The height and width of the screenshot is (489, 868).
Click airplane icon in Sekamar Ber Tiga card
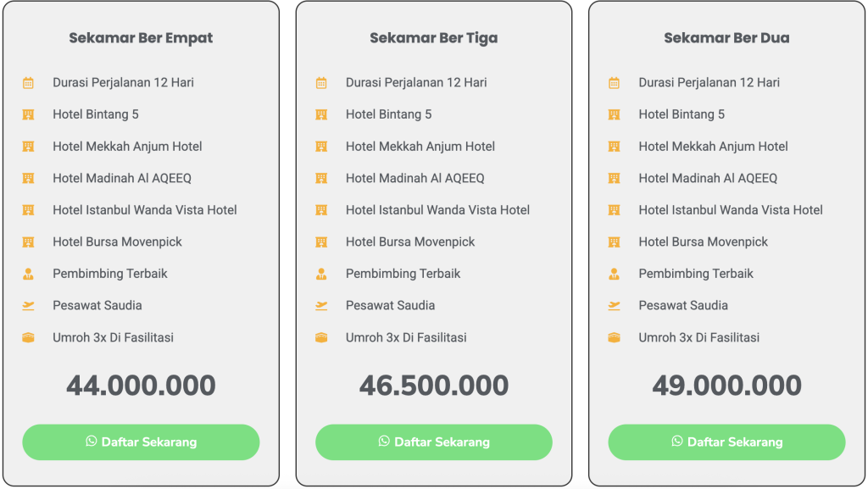click(321, 305)
